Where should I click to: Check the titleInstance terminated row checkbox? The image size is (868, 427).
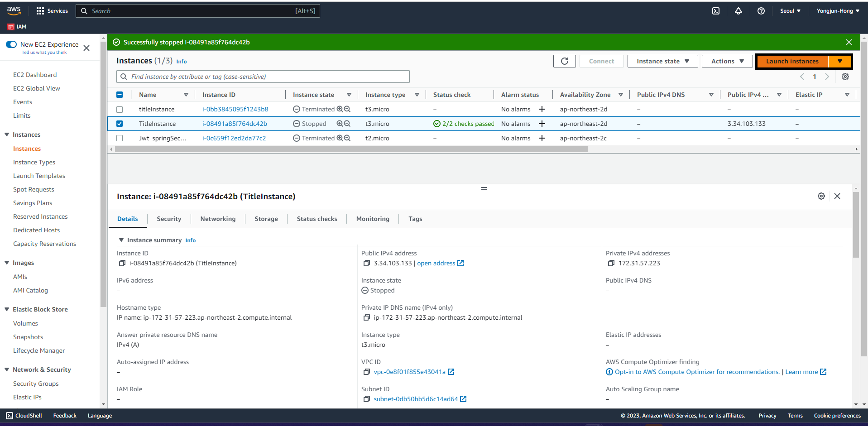tap(120, 109)
